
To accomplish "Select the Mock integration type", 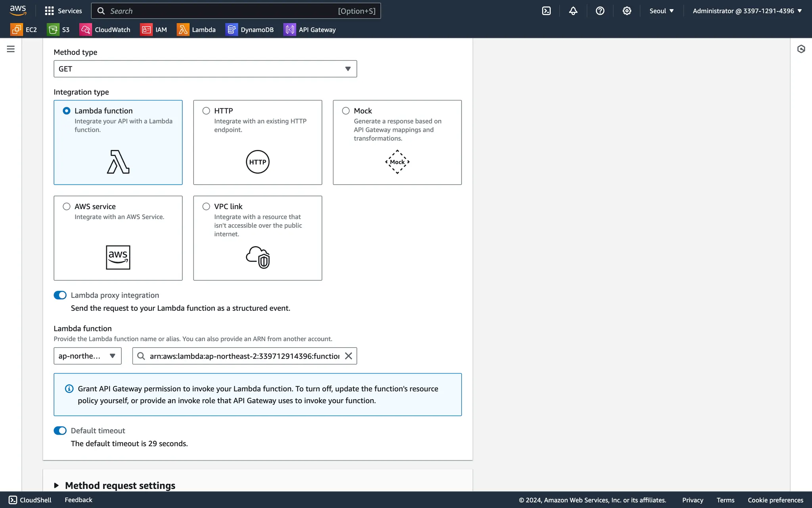I will [x=346, y=111].
